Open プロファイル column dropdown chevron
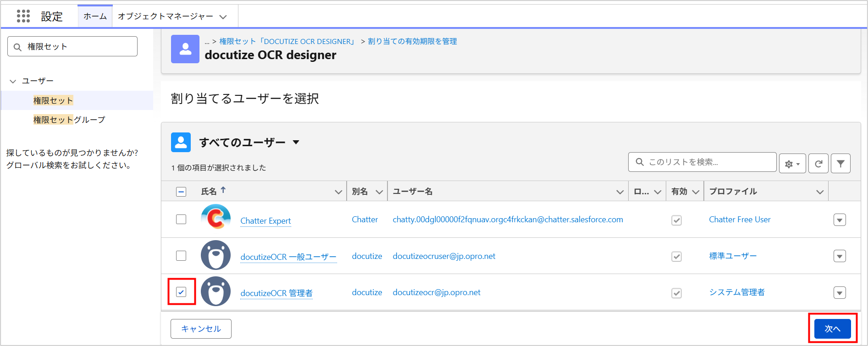This screenshot has height=346, width=868. click(x=820, y=192)
